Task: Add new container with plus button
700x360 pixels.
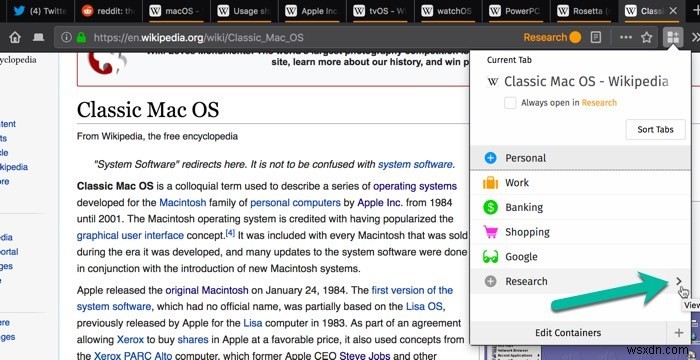Action: click(x=679, y=333)
